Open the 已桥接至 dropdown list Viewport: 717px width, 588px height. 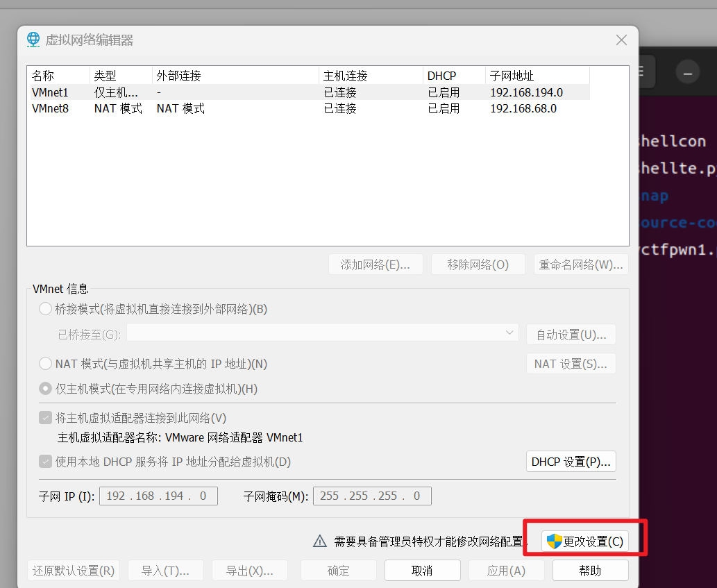point(323,333)
